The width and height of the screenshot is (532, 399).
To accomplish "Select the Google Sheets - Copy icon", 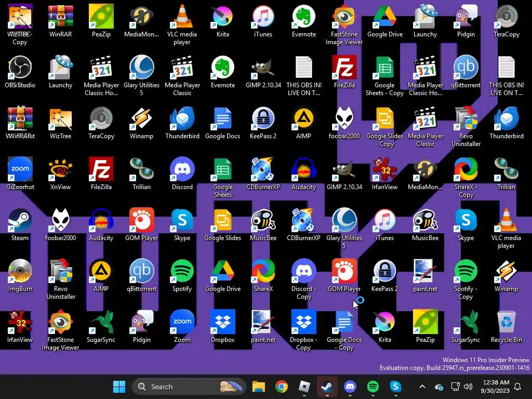I will (x=384, y=75).
